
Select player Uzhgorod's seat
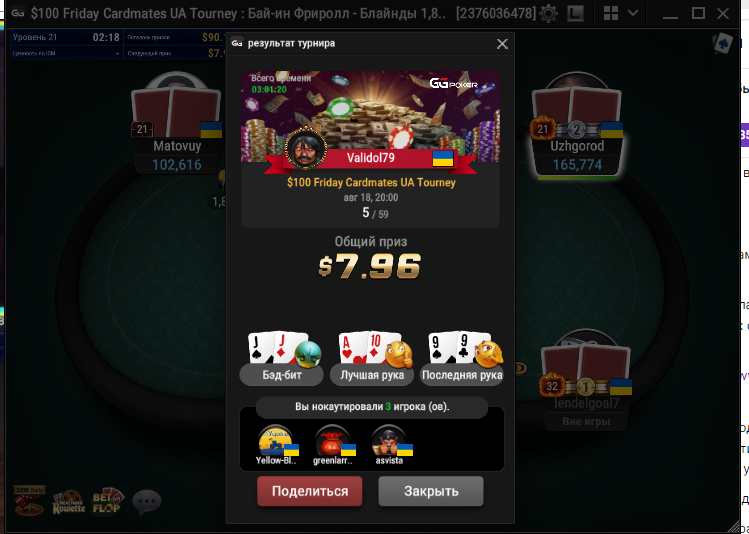click(x=577, y=125)
